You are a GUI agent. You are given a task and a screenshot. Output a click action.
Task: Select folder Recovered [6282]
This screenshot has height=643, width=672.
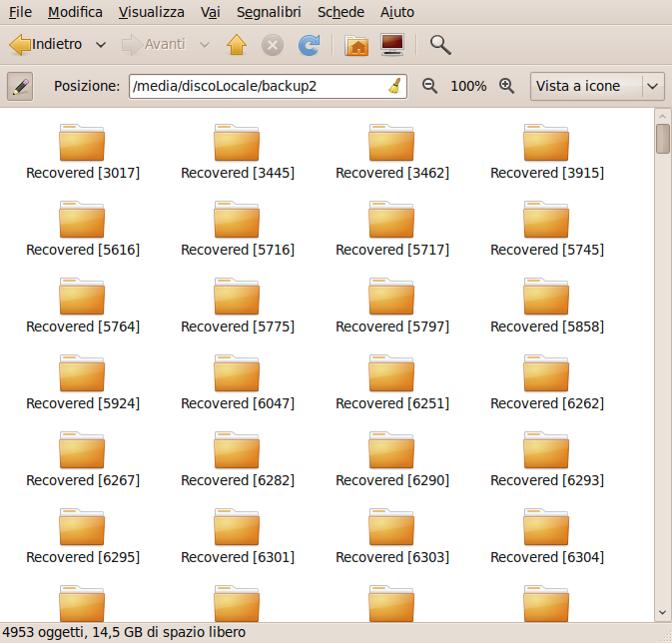(237, 459)
